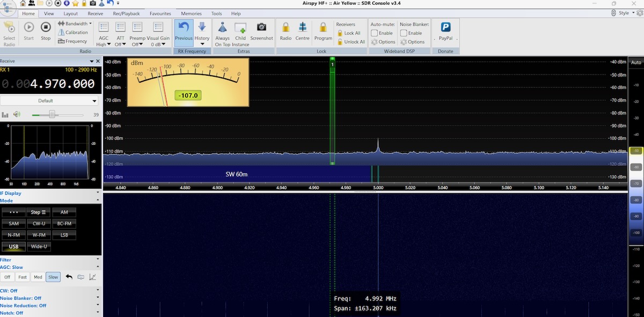Open the AGC High dropdown

(104, 45)
